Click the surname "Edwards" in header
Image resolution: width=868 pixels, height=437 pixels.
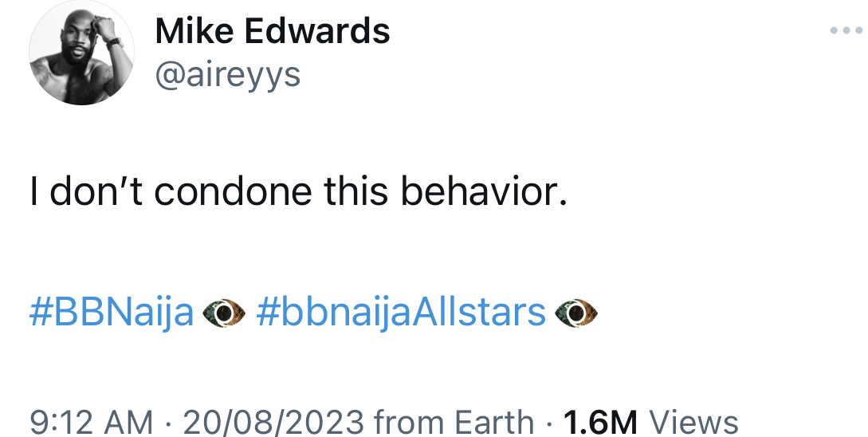(317, 30)
